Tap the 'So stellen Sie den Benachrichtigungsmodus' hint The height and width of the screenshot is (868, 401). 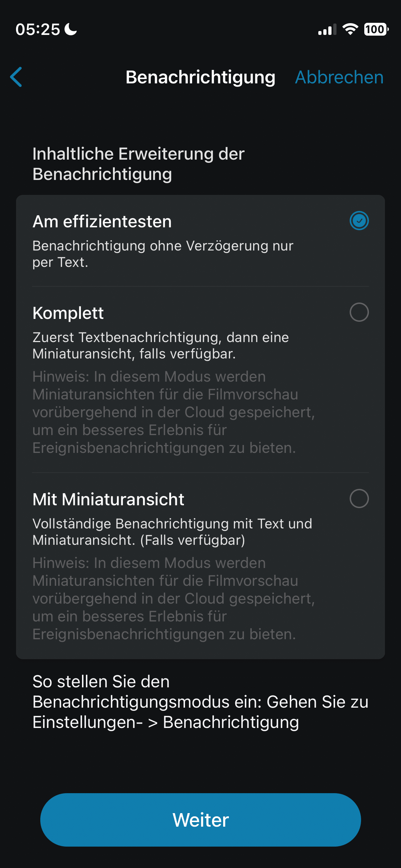coord(200,702)
